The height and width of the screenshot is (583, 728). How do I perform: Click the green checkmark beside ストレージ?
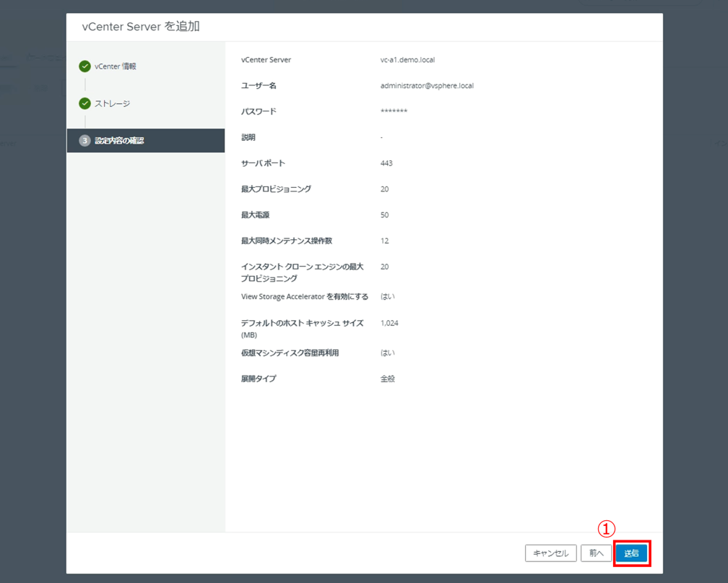85,103
